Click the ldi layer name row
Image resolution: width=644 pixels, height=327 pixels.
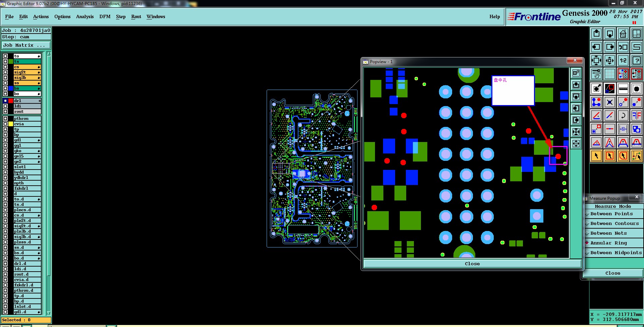pyautogui.click(x=27, y=106)
